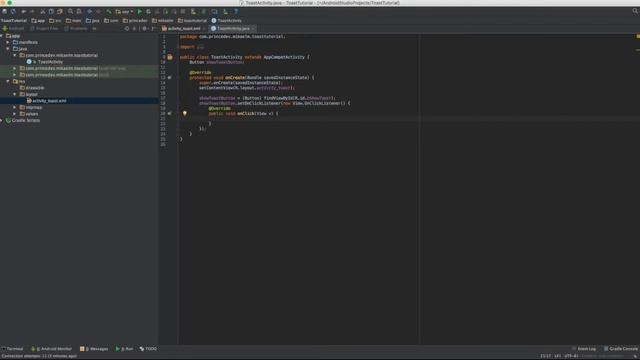Collapse the java folder
This screenshot has height=360, width=640.
click(8, 49)
